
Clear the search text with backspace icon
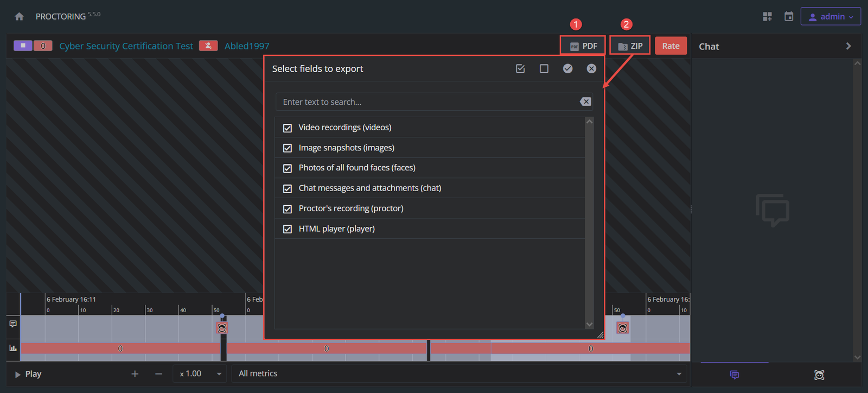pyautogui.click(x=585, y=102)
